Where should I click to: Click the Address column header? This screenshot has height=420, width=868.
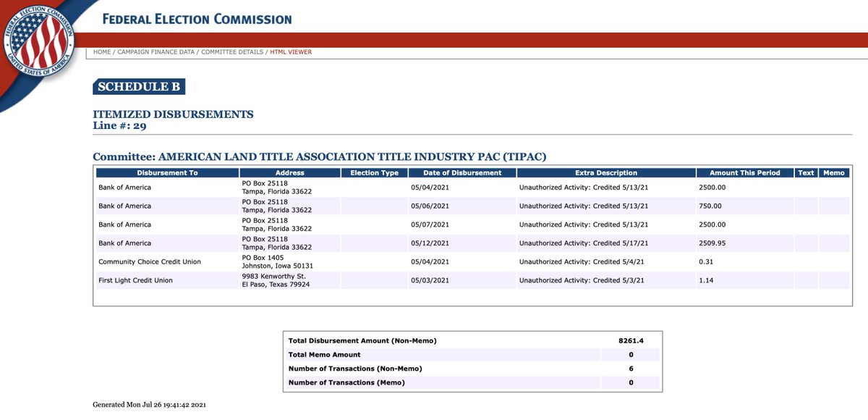(290, 173)
